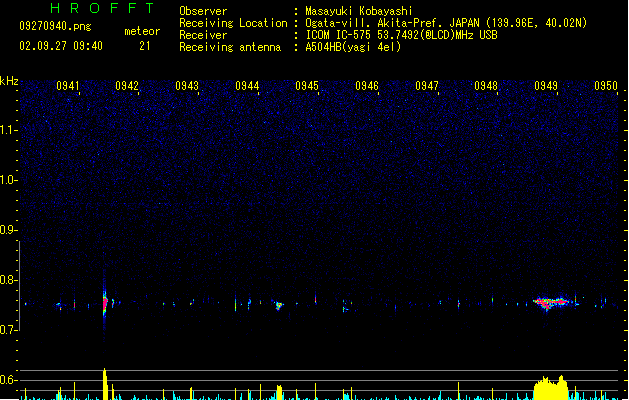Click the kHz axis unit label
This screenshot has width=629, height=400.
pyautogui.click(x=9, y=81)
